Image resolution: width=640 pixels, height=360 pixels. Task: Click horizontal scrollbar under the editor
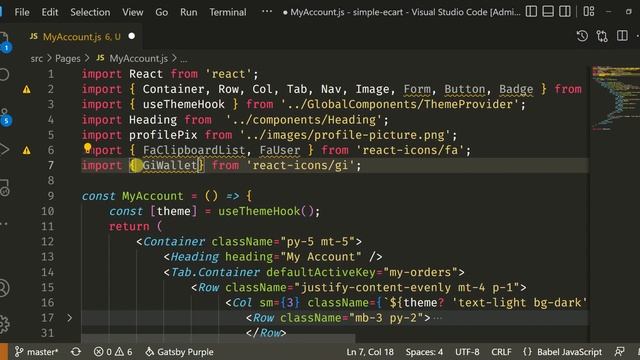[218, 338]
